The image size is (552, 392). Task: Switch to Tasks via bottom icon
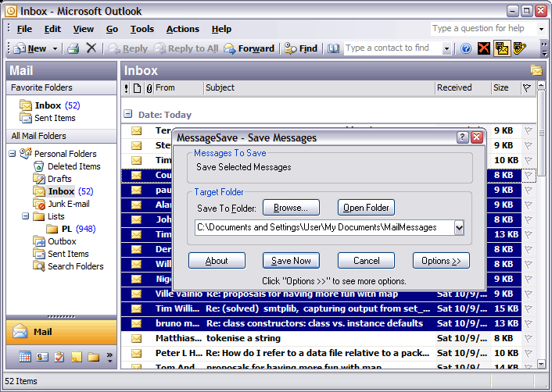click(59, 357)
